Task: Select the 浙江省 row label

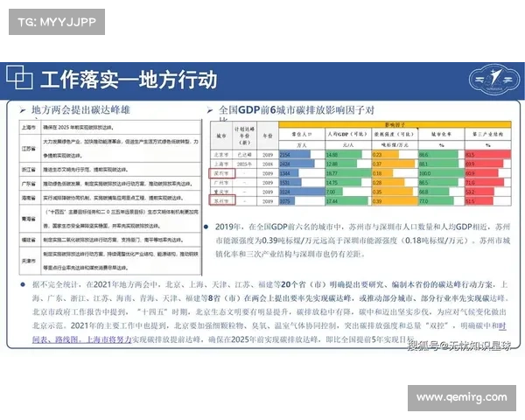Action: point(29,170)
